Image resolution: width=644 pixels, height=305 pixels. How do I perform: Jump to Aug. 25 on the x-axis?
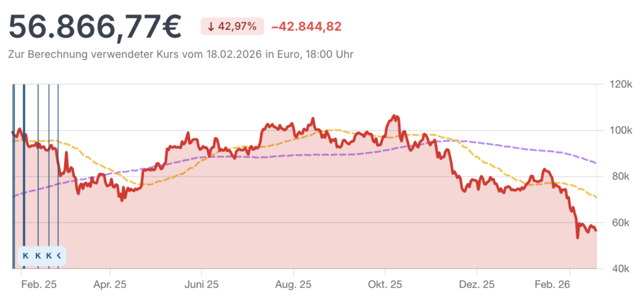point(294,285)
